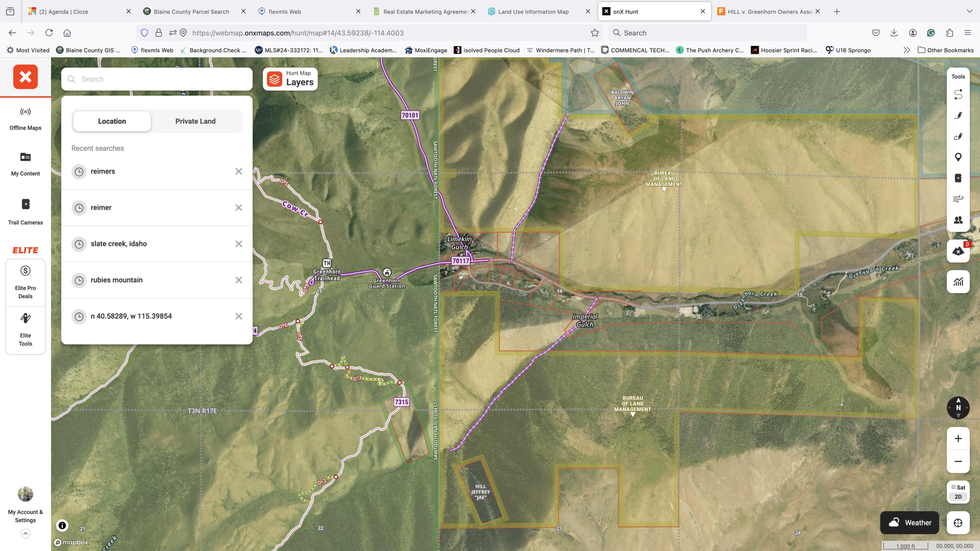Switch to Blaine County Parcel Search tab
Viewport: 980px width, 551px height.
pos(191,11)
